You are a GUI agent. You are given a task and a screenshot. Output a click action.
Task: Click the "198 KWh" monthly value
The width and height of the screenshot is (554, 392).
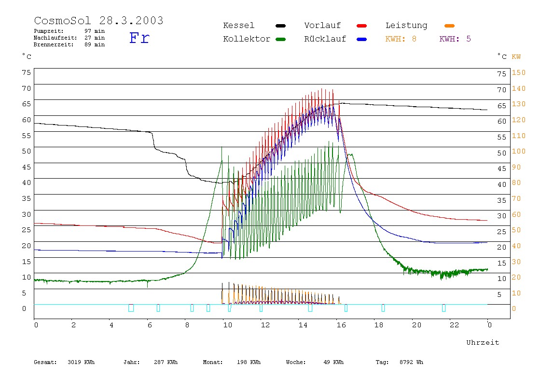pos(249,362)
